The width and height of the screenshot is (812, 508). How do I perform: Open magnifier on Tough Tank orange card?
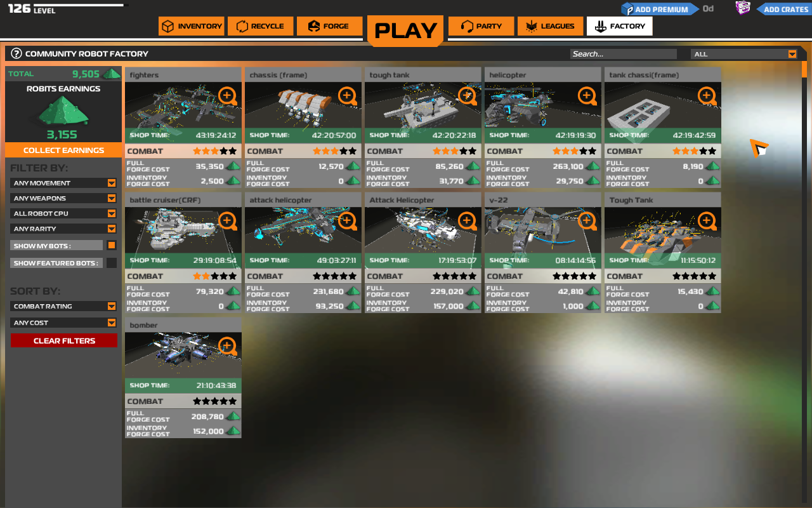coord(707,221)
